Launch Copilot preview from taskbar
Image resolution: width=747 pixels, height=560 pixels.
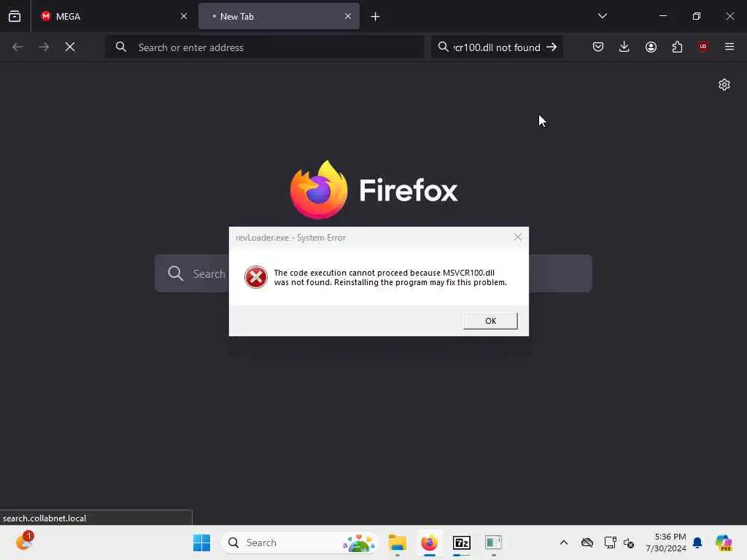pyautogui.click(x=724, y=542)
